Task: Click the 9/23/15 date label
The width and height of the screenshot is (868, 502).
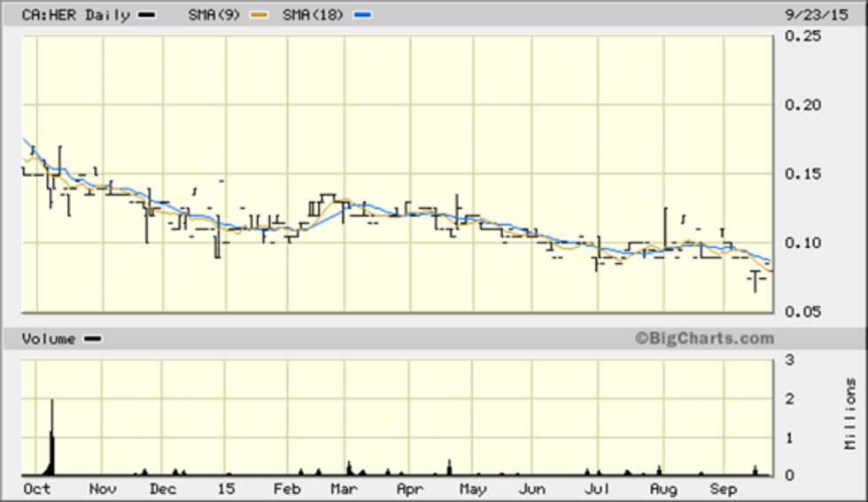Action: click(809, 15)
